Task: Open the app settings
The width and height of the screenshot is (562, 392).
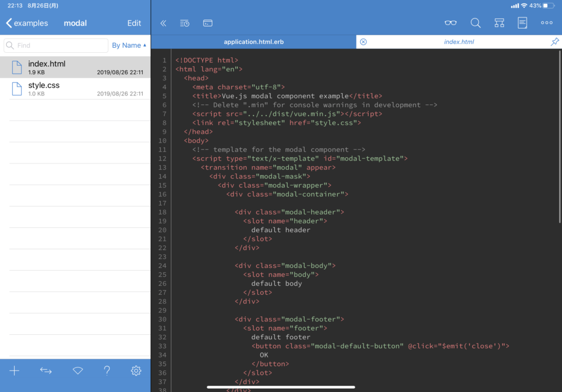Action: (x=135, y=371)
